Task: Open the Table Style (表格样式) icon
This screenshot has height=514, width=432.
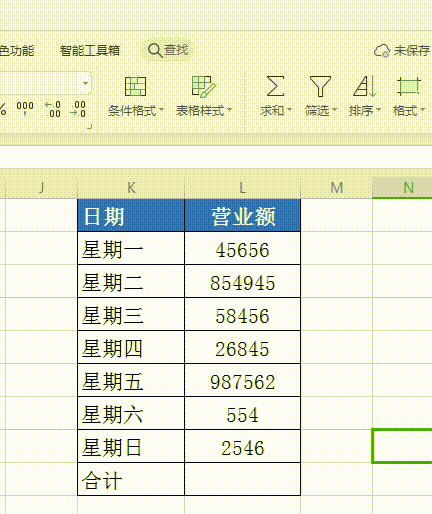Action: (204, 87)
